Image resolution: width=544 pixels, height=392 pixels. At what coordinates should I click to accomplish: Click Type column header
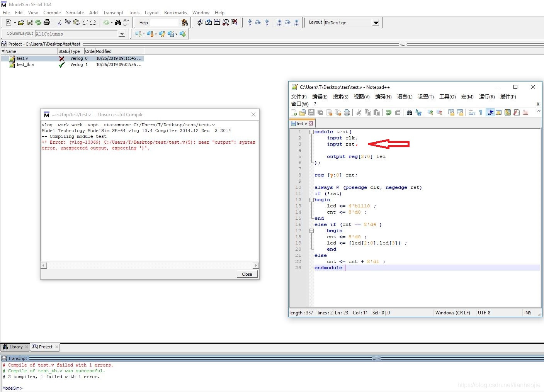click(x=77, y=51)
